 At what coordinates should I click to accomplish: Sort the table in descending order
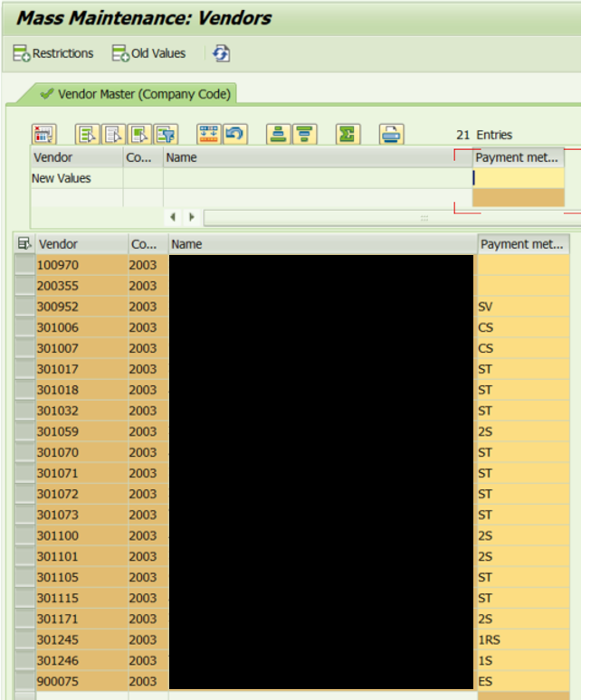pyautogui.click(x=304, y=135)
